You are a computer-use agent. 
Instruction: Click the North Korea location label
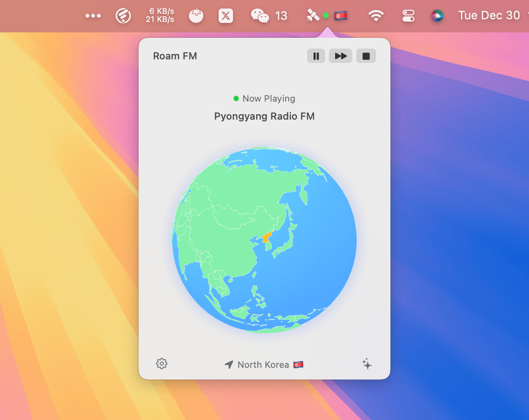pyautogui.click(x=263, y=365)
